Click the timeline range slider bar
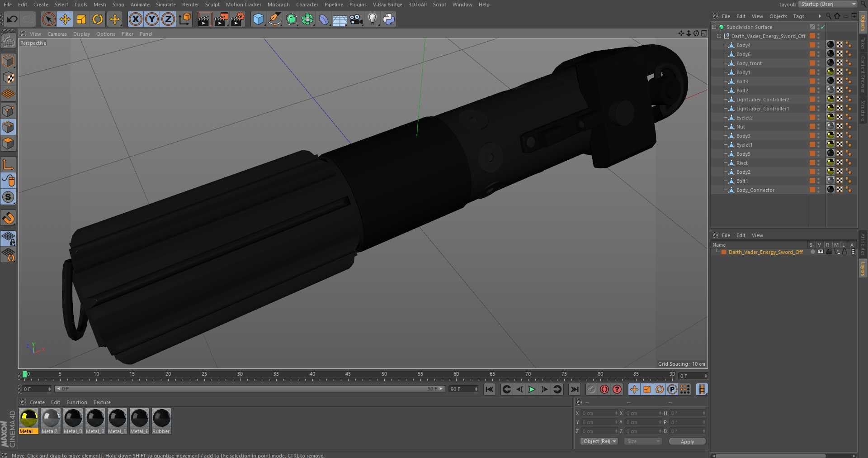Image resolution: width=868 pixels, height=458 pixels. click(x=250, y=389)
